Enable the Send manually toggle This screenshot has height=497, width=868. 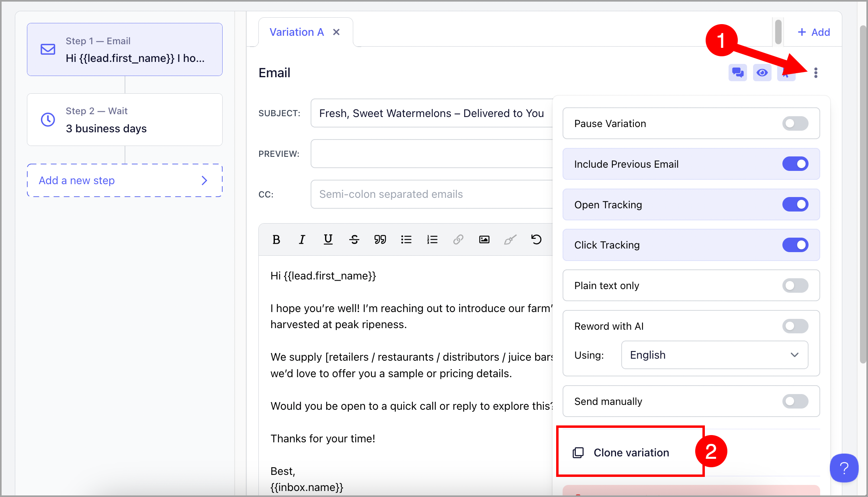795,401
